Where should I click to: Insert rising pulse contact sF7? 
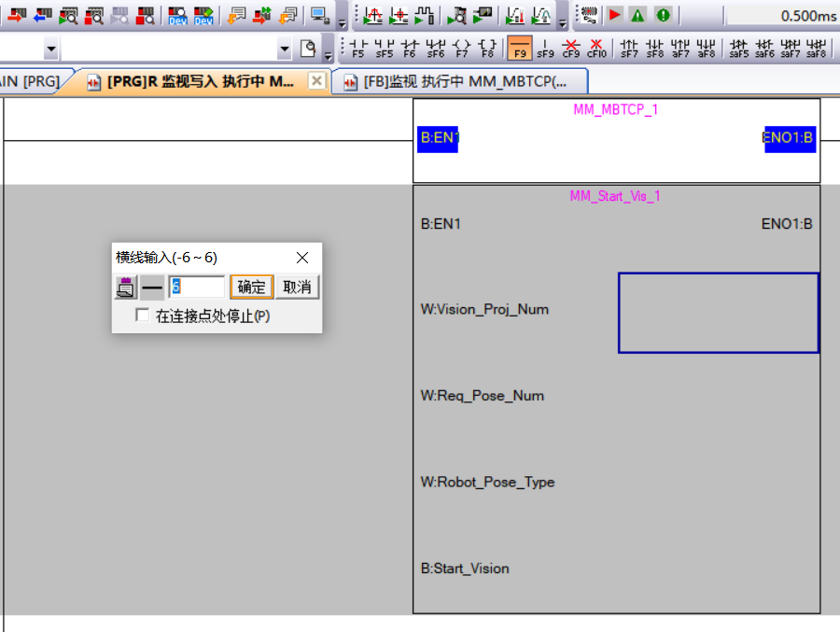coord(629,49)
